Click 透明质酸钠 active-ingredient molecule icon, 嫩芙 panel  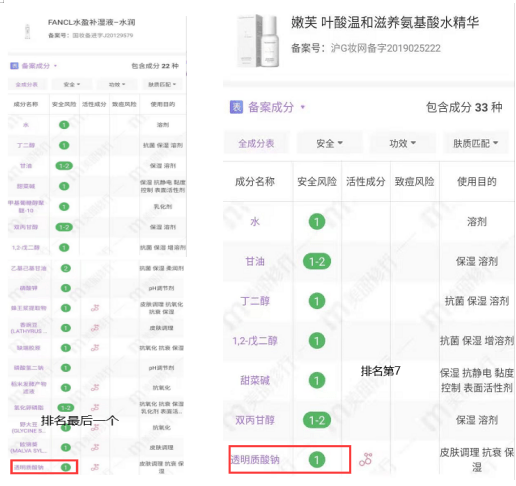[366, 459]
